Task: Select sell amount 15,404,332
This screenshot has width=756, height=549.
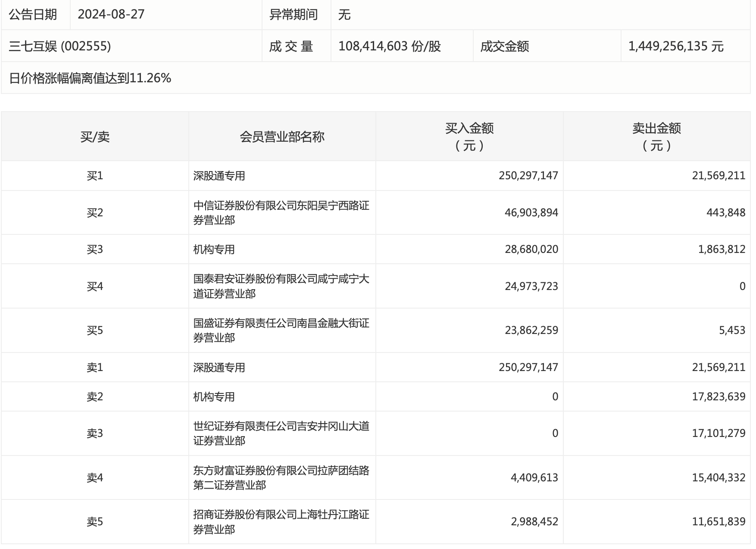Action: click(x=719, y=478)
